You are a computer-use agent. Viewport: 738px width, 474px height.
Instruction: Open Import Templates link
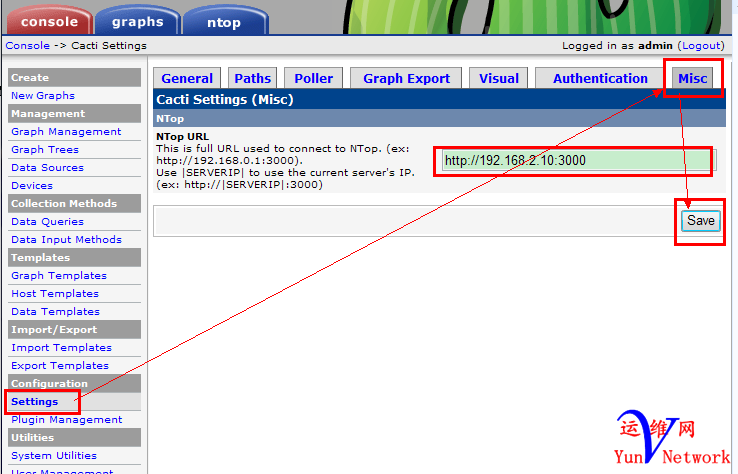pyautogui.click(x=61, y=348)
